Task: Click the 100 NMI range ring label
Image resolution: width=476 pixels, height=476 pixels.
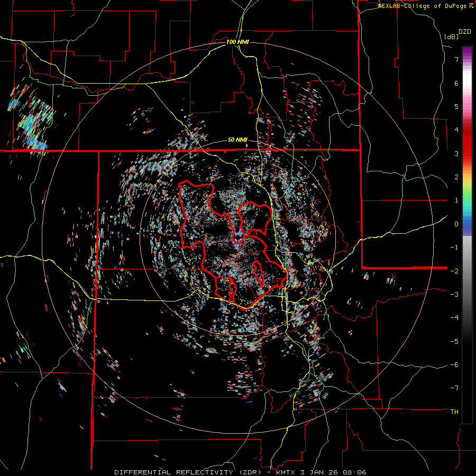Action: tap(237, 42)
